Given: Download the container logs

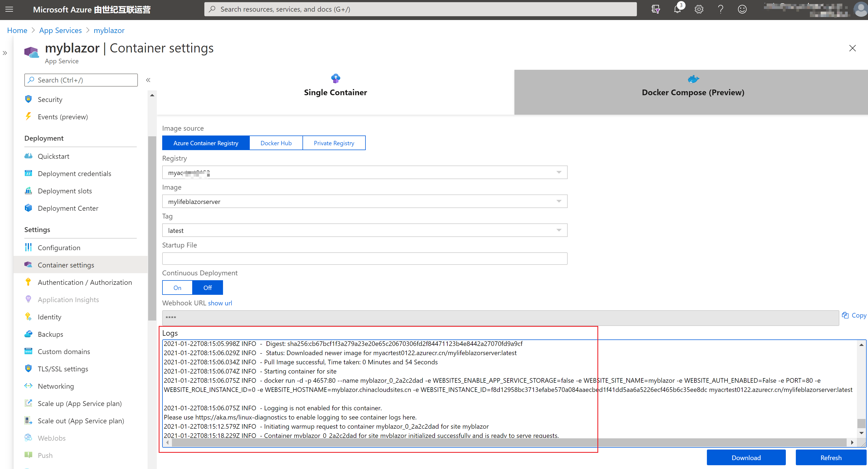Looking at the screenshot, I should coord(746,458).
